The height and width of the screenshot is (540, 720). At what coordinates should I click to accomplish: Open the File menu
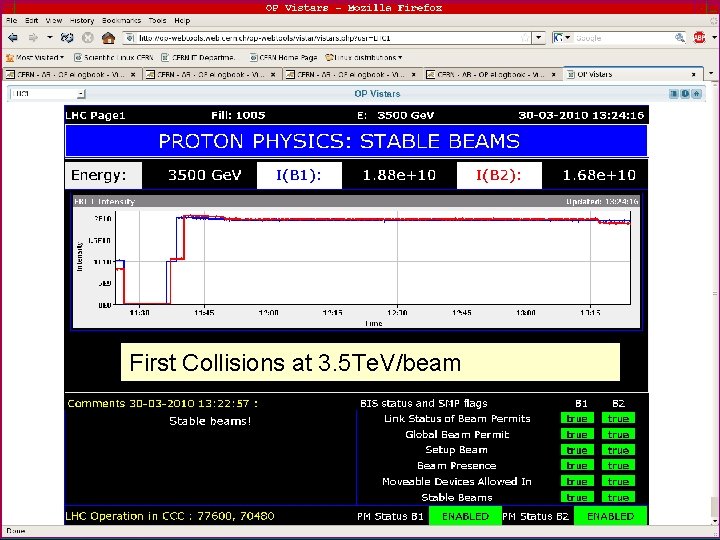[x=11, y=21]
